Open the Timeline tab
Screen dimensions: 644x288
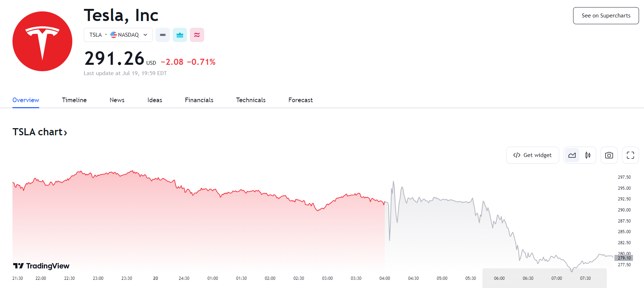pyautogui.click(x=74, y=100)
